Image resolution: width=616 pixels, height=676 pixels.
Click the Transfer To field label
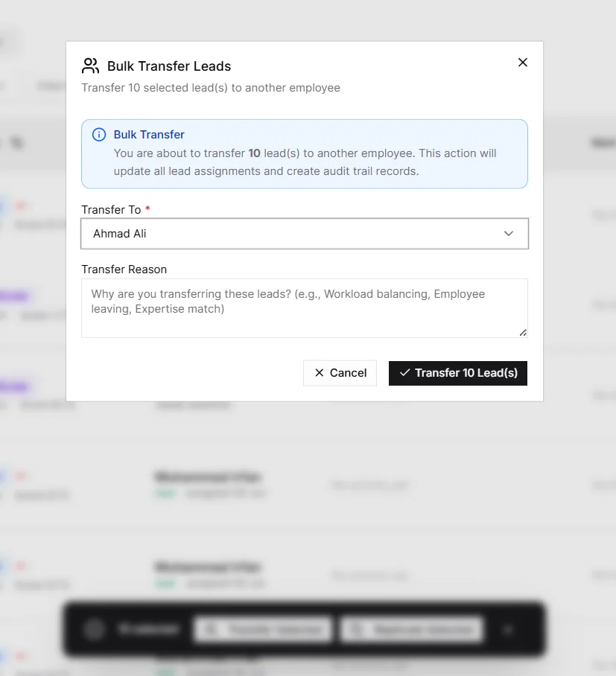point(111,209)
